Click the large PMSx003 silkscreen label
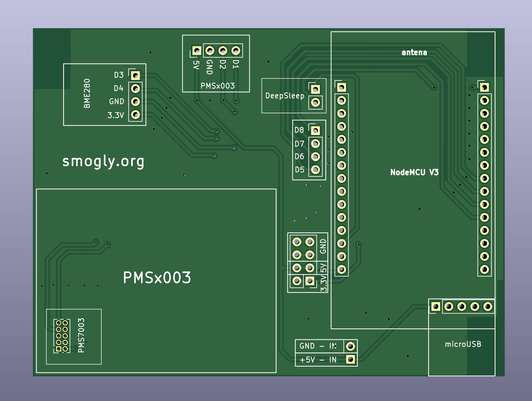This screenshot has width=532, height=401. pos(157,278)
